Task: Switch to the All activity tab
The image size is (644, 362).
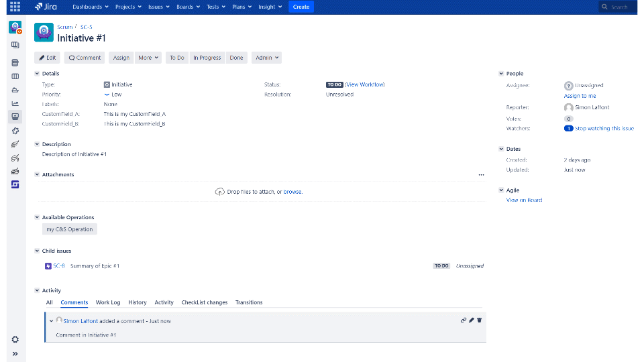Action: (x=49, y=302)
